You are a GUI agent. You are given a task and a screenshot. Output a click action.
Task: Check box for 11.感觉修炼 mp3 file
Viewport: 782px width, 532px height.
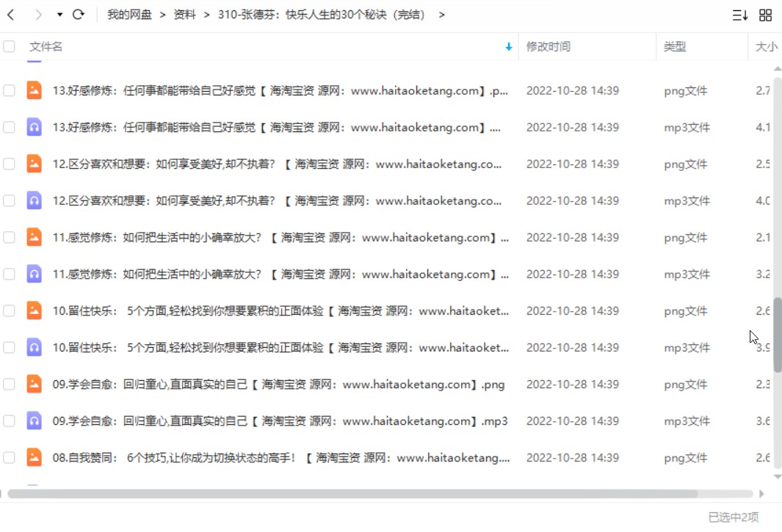tap(9, 274)
